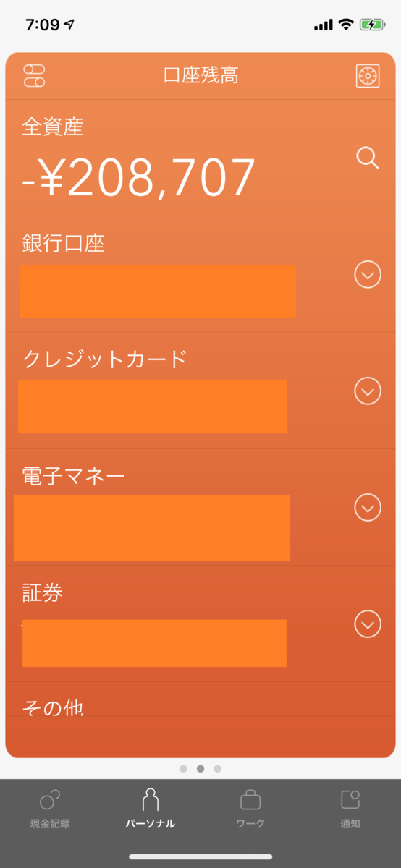Open the safe vault icon at top right
Image resolution: width=401 pixels, height=868 pixels.
368,76
